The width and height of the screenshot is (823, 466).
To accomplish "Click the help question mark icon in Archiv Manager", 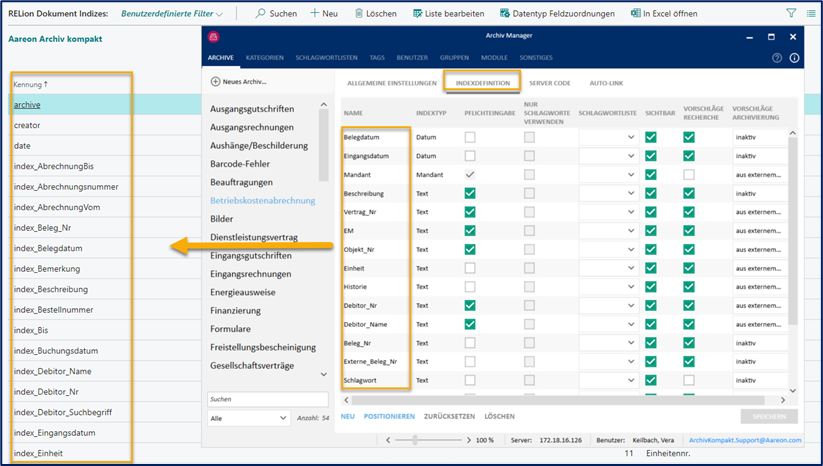I will click(x=777, y=58).
